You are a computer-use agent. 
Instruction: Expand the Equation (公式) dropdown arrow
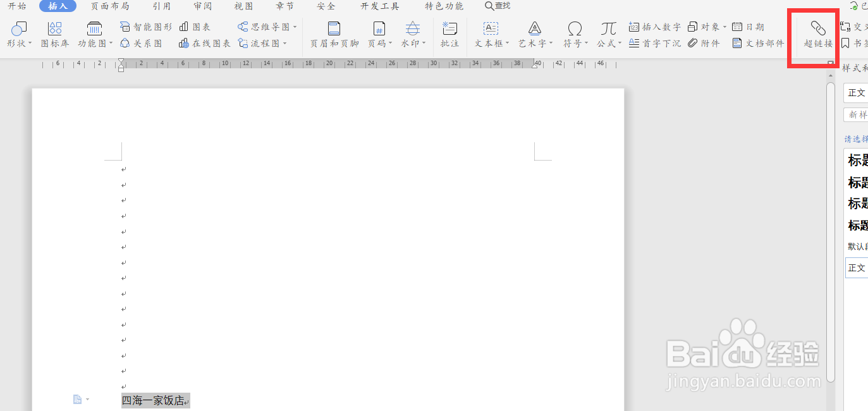(x=620, y=44)
